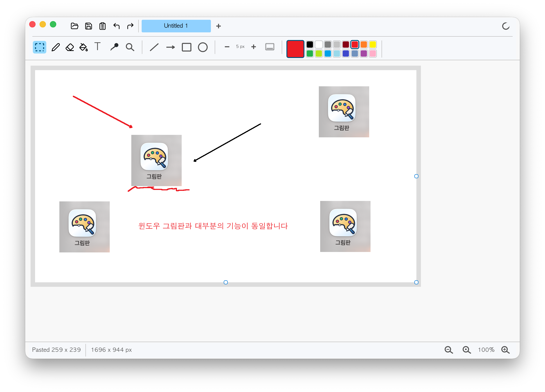The width and height of the screenshot is (545, 392).
Task: Switch to the Untitled 1 tab
Action: pos(176,26)
